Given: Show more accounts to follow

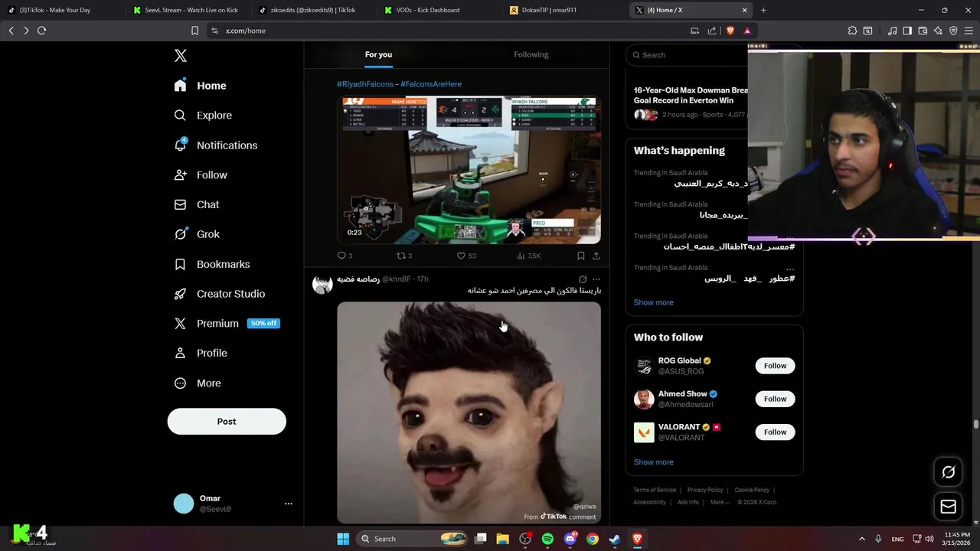Looking at the screenshot, I should point(653,462).
